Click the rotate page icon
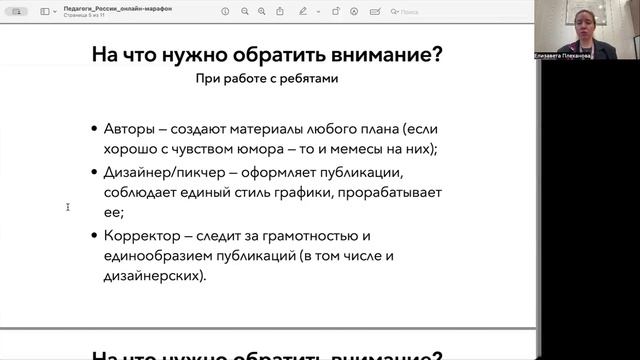Image resolution: width=640 pixels, height=360 pixels. [x=336, y=11]
